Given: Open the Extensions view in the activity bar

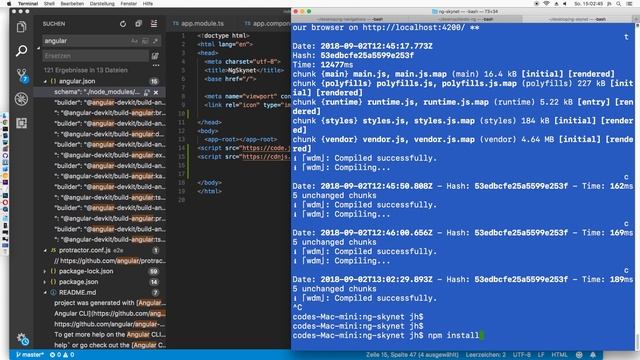Looking at the screenshot, I should [x=21, y=123].
